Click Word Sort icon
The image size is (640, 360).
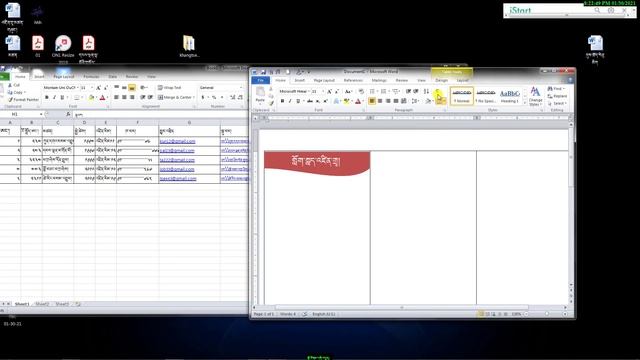(426, 91)
